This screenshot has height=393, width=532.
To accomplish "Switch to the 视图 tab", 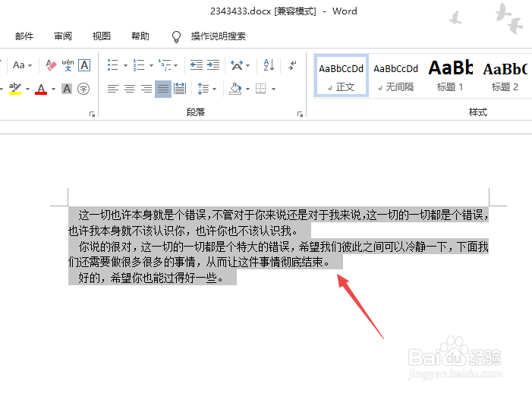I will coord(102,36).
